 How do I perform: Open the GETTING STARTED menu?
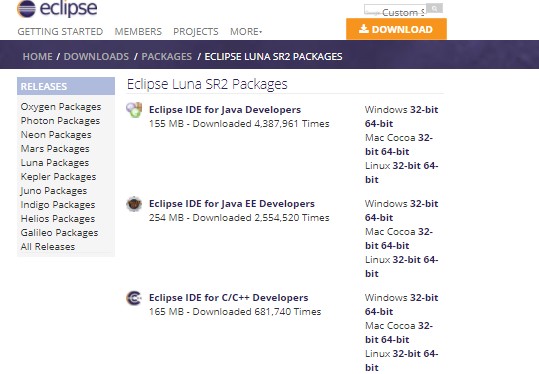60,32
